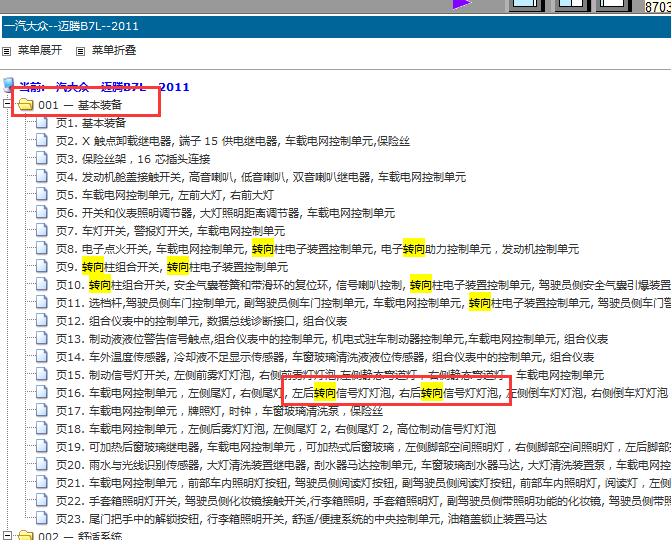The image size is (671, 540).
Task: Click the page icon beside 页11. 选档杆
Action: (42, 303)
